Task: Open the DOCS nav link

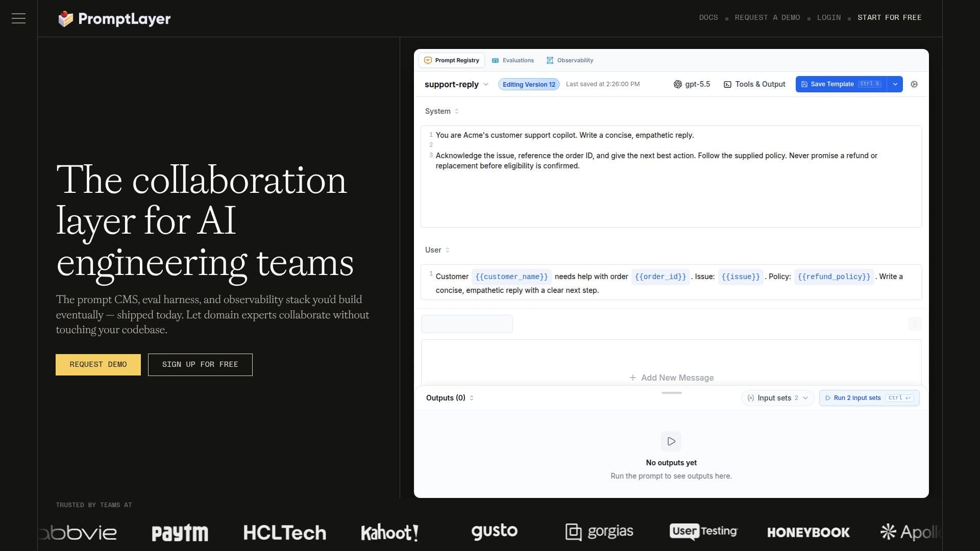Action: pos(708,18)
